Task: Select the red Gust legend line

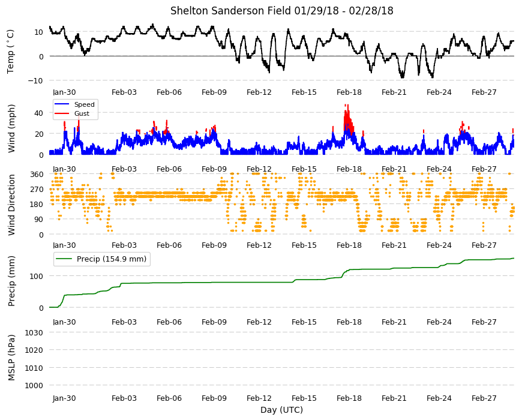Action: 62,113
